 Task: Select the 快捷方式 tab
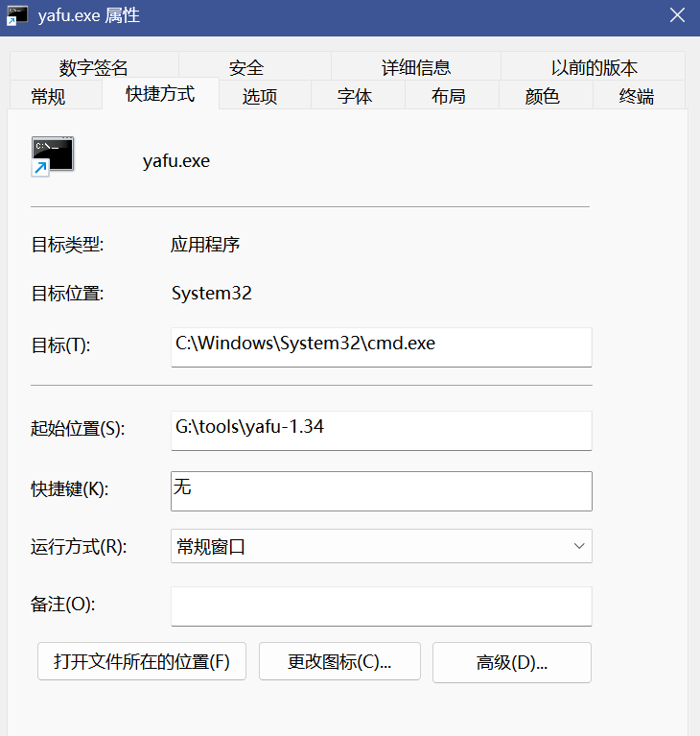(160, 94)
